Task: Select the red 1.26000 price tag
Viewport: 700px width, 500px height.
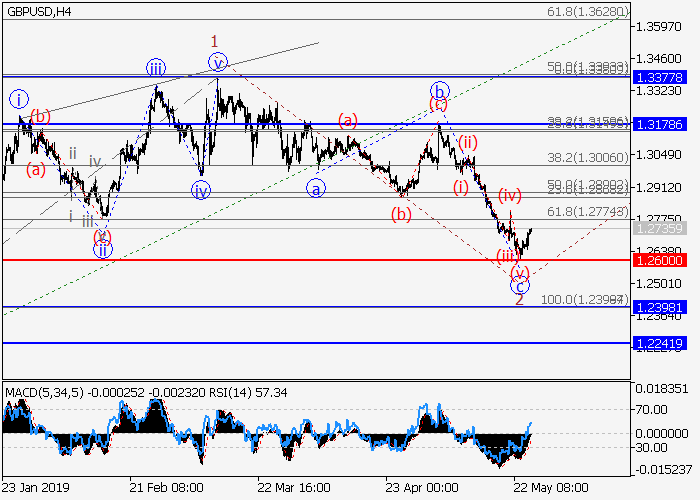Action: click(x=659, y=260)
